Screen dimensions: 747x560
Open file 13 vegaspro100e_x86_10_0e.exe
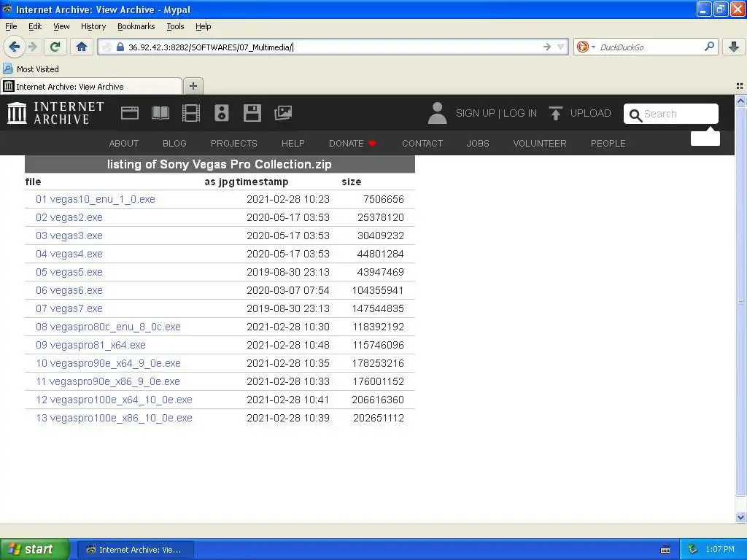pyautogui.click(x=114, y=418)
